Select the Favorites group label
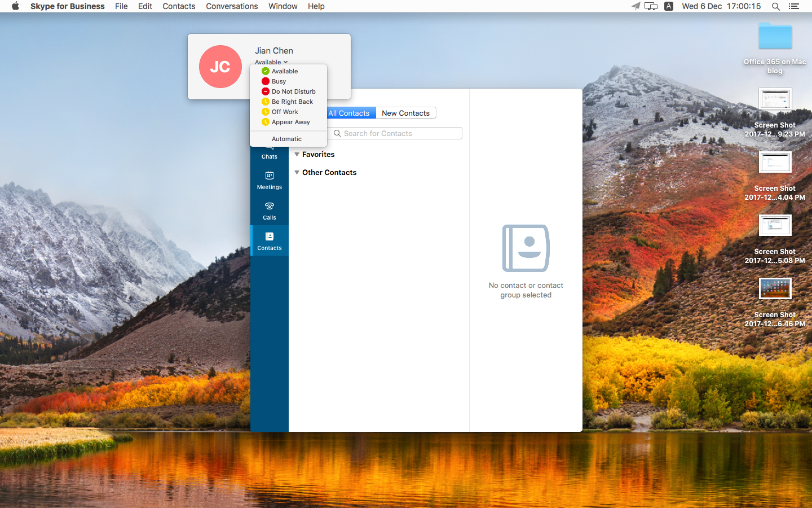This screenshot has height=508, width=812. [x=319, y=154]
